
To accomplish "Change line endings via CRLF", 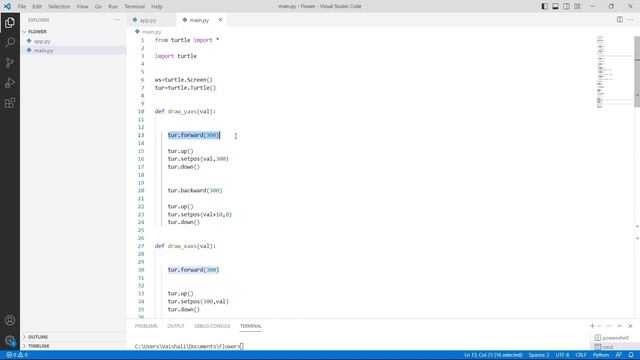I will pos(581,355).
